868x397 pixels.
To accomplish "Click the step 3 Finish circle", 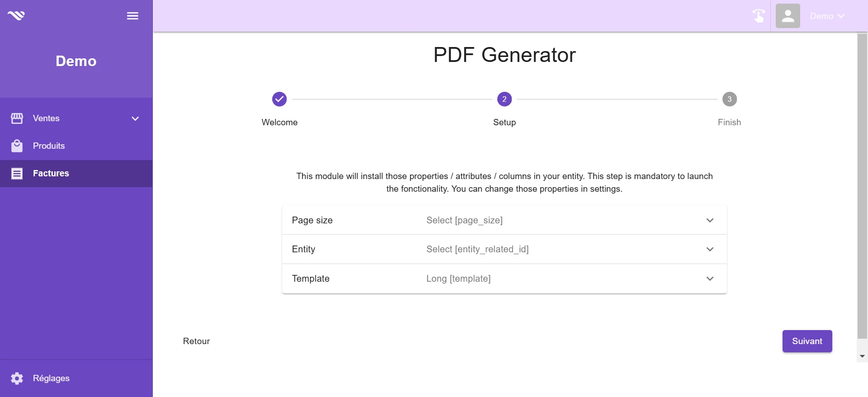I will click(730, 99).
